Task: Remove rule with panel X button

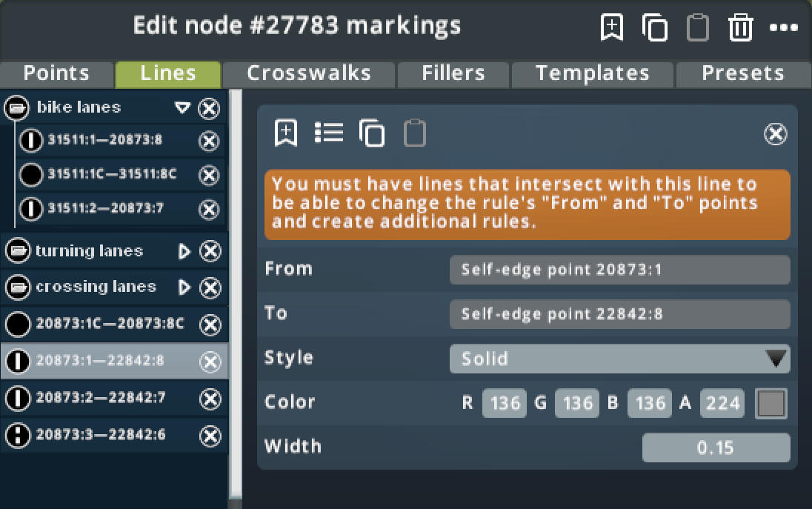Action: (x=775, y=134)
